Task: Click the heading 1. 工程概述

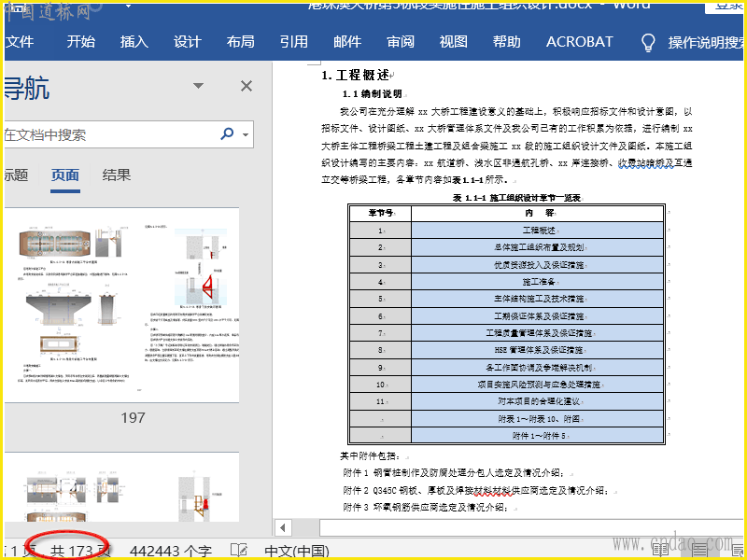Action: [356, 76]
